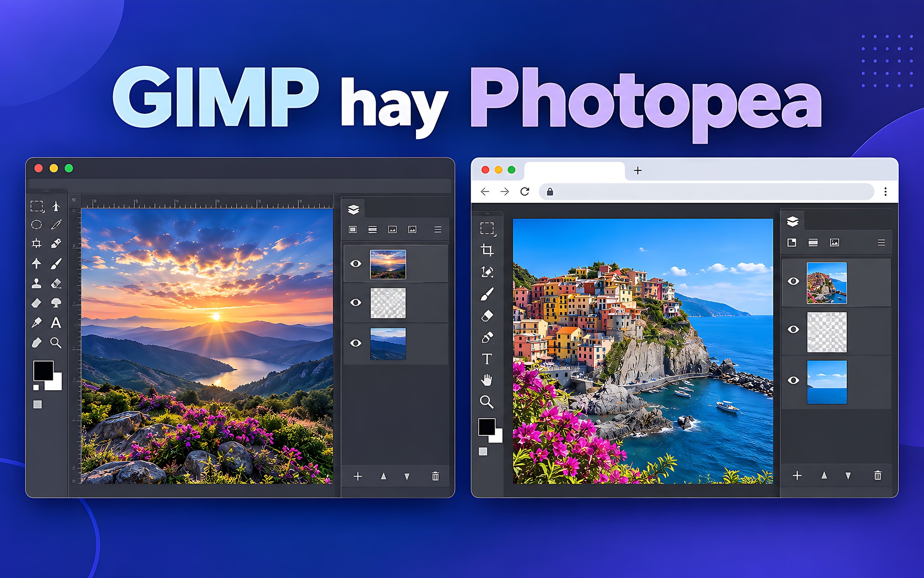Screen dimensions: 924x578
Task: Switch to the Layers tab in Photopea
Action: (x=793, y=221)
